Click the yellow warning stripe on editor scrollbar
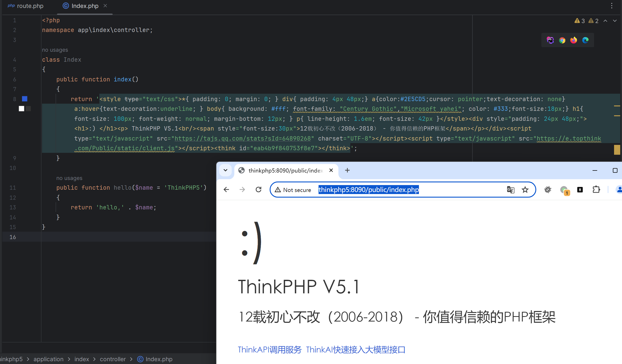622x364 pixels. [x=617, y=150]
